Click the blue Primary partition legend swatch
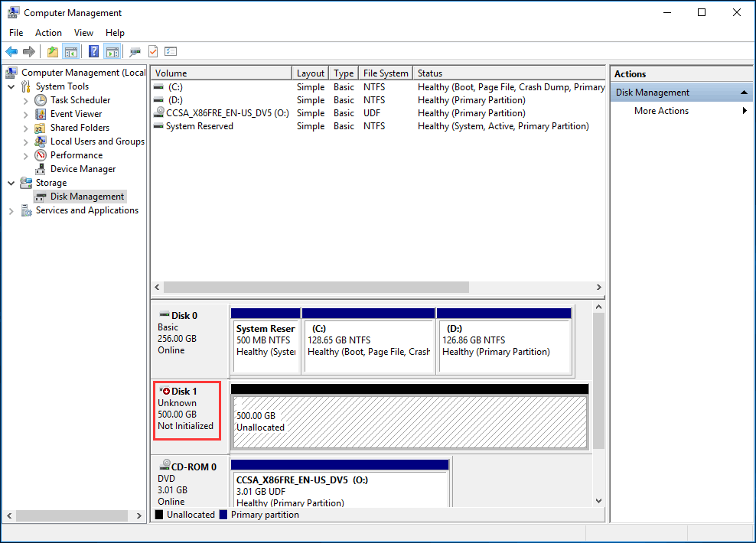Image resolution: width=756 pixels, height=543 pixels. click(223, 515)
